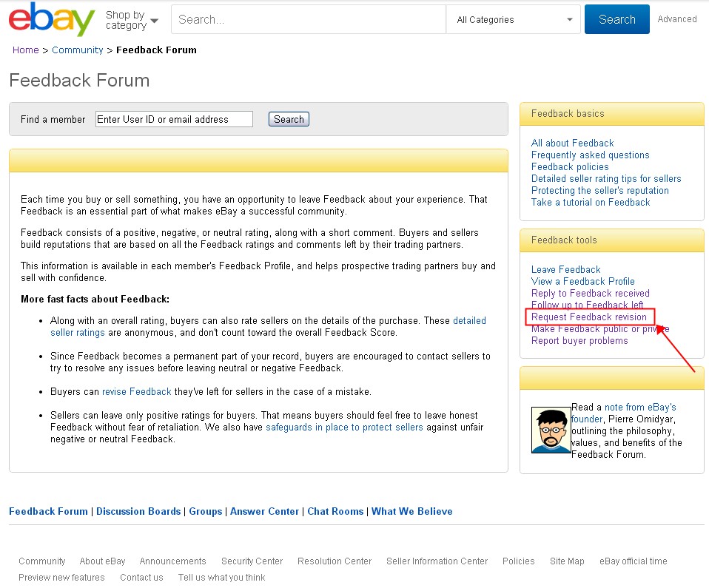Screen dimensions: 709x588
Task: Open Chat Rooms in the bottom navigation
Action: (x=335, y=511)
